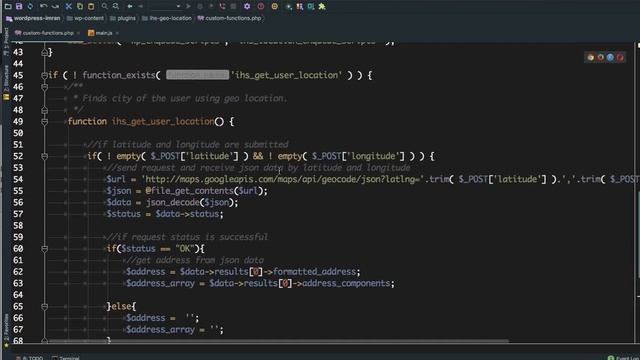Image resolution: width=640 pixels, height=360 pixels.
Task: Open preview in Safari browser icon
Action: click(610, 57)
